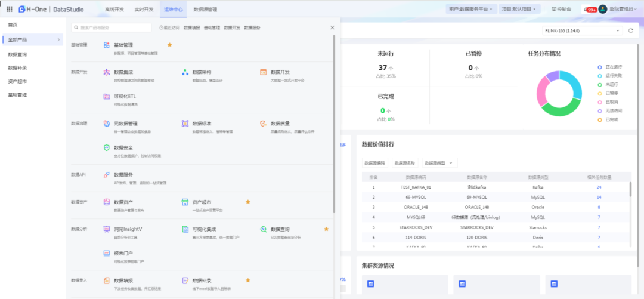This screenshot has height=299, width=644.
Task: Expand the 数据源类型 filter dropdown
Action: click(x=439, y=162)
